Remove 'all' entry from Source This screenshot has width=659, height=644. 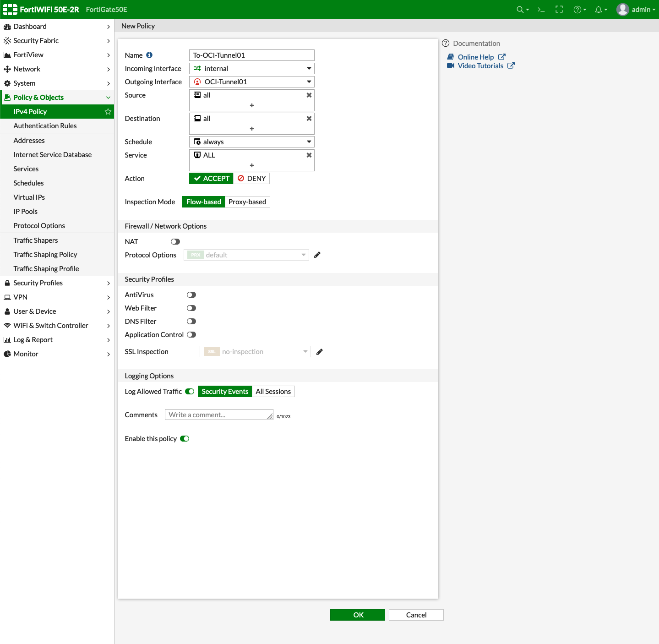tap(309, 95)
